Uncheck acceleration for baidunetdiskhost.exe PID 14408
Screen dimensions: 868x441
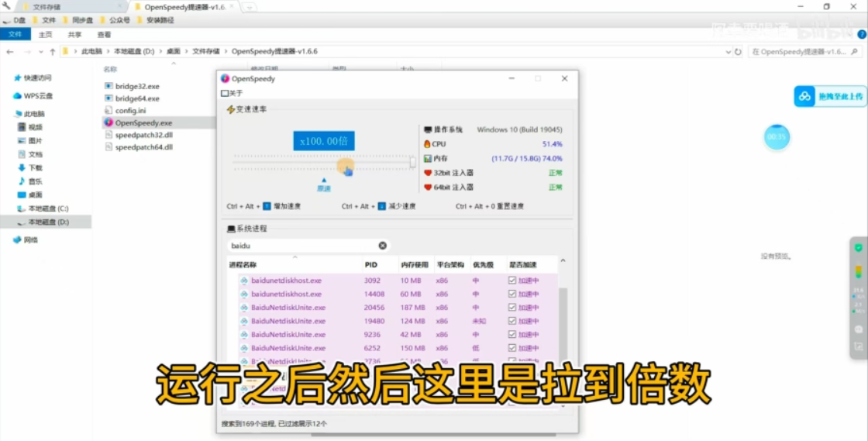pos(512,294)
